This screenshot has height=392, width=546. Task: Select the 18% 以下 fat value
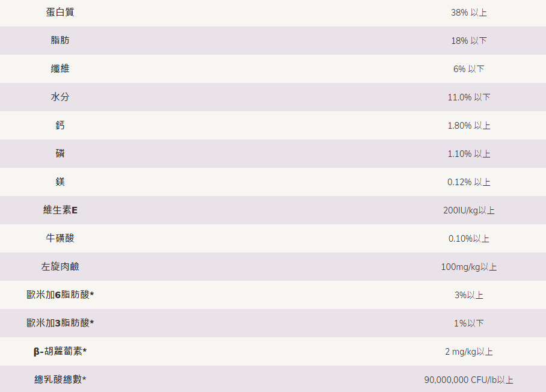[x=468, y=41]
